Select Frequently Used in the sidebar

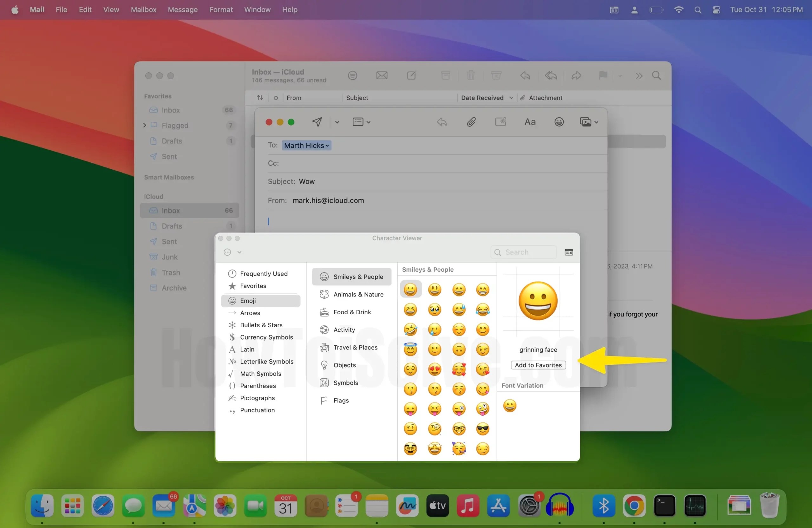[x=263, y=273]
